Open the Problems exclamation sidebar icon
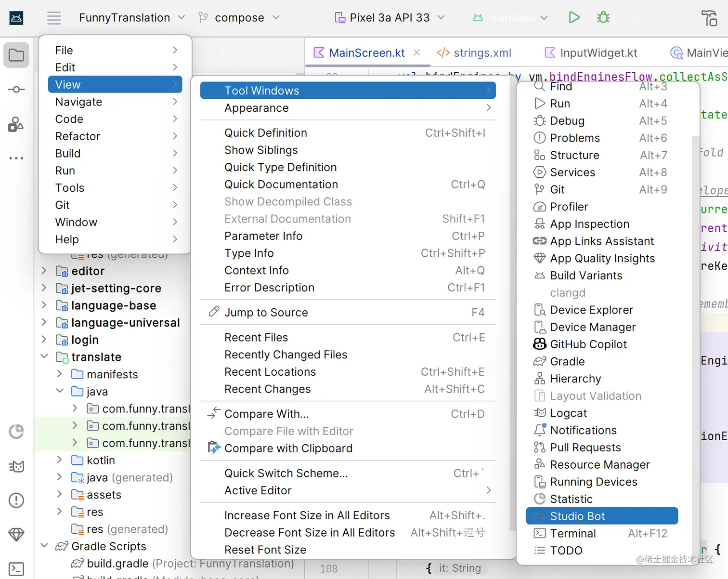The width and height of the screenshot is (728, 579). 16,500
